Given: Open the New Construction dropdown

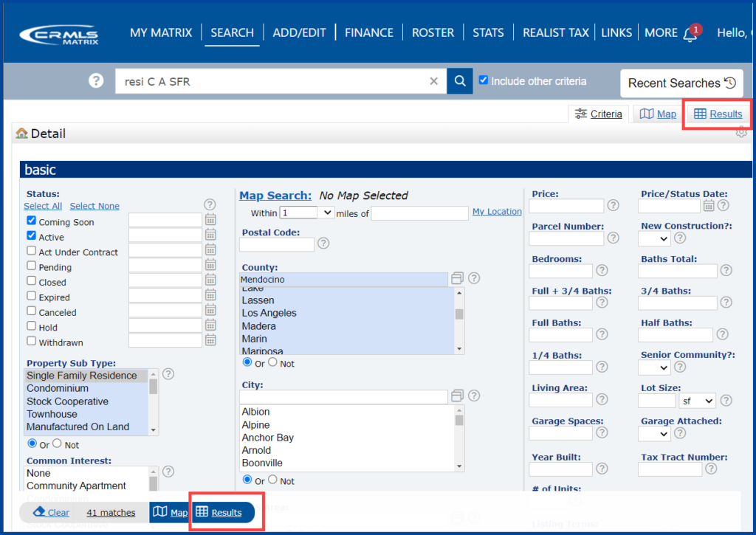Looking at the screenshot, I should coord(653,239).
